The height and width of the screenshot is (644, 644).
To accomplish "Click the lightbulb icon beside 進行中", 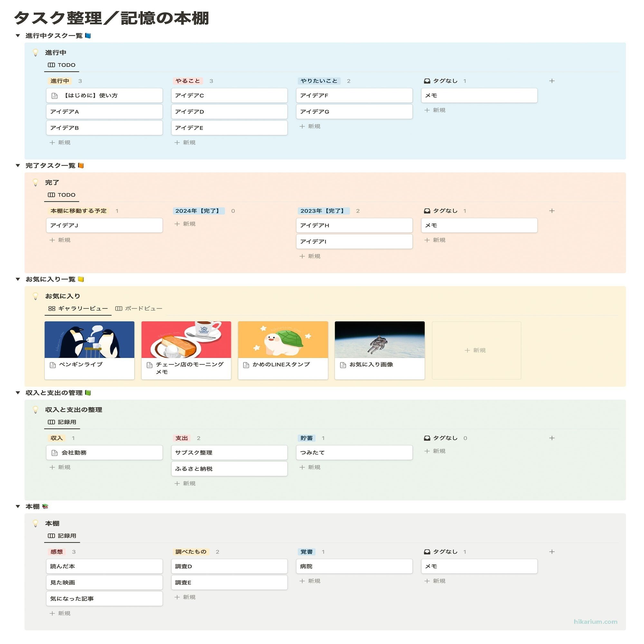I will (36, 52).
